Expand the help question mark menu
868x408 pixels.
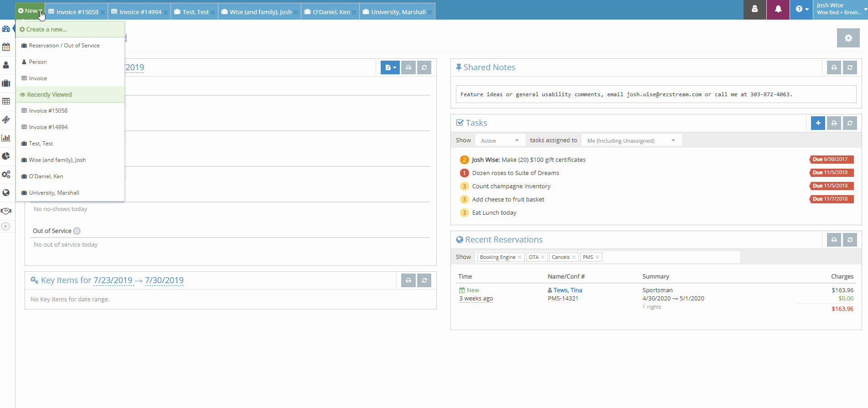801,10
